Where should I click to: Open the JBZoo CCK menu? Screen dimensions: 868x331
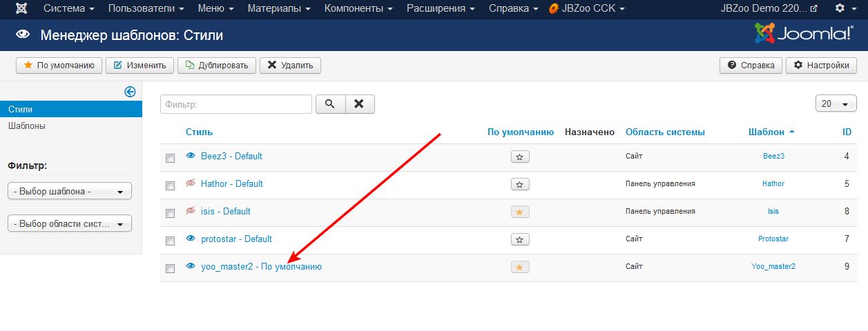tap(587, 9)
